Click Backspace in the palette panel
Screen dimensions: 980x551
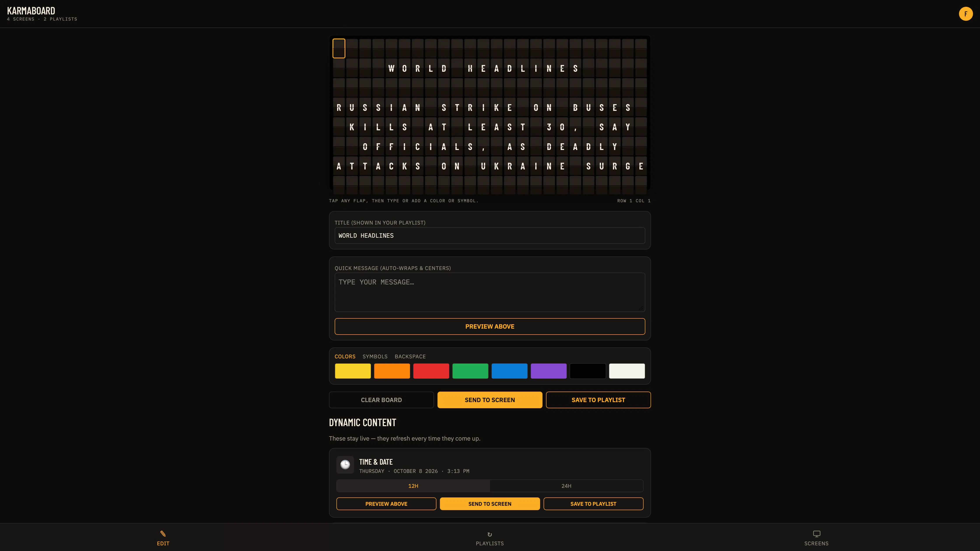pos(410,356)
